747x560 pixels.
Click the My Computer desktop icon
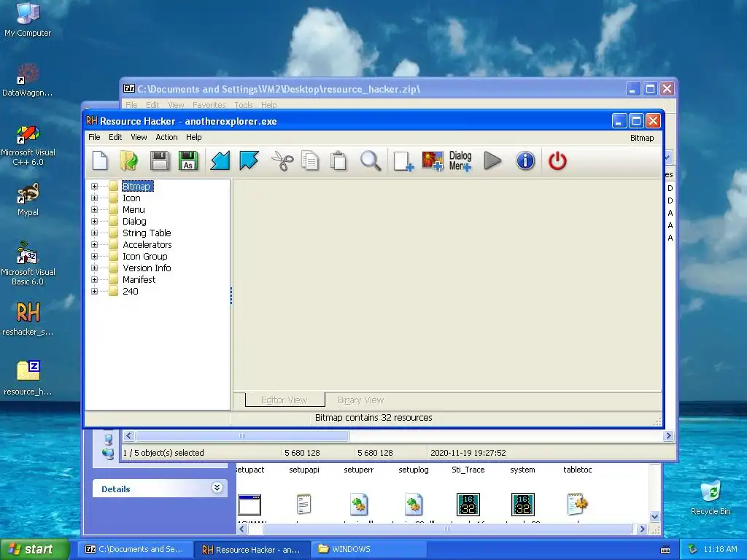[28, 20]
